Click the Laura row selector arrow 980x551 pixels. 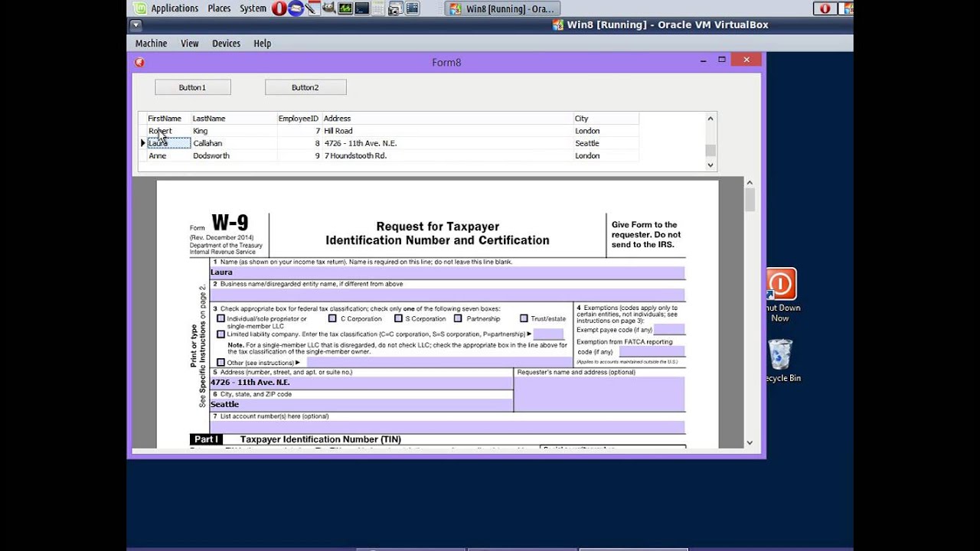[x=142, y=143]
